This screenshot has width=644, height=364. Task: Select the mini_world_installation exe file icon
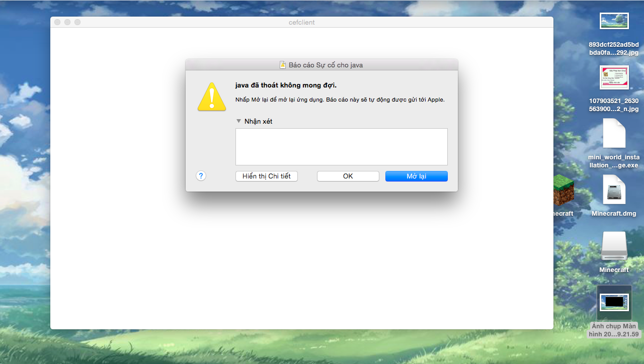(x=614, y=133)
